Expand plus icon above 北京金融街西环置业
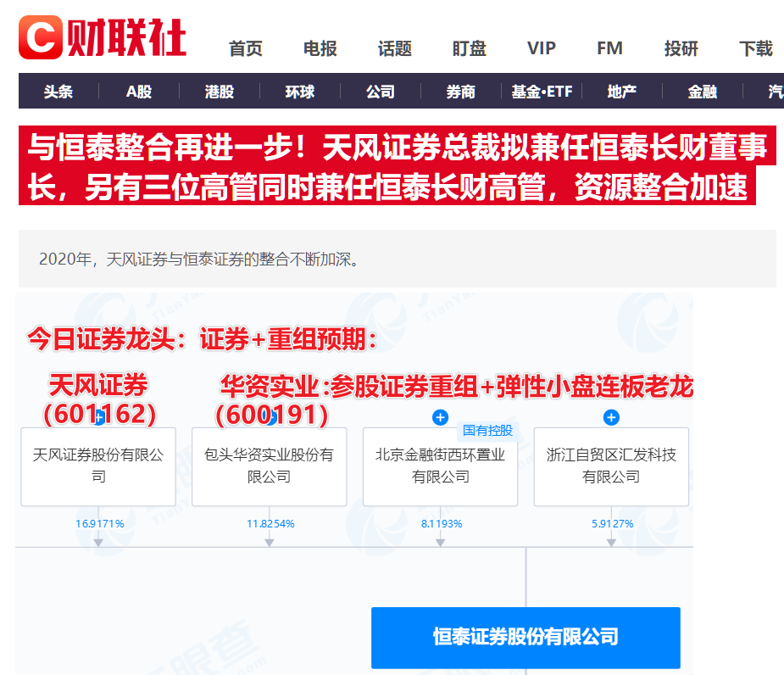 point(440,417)
